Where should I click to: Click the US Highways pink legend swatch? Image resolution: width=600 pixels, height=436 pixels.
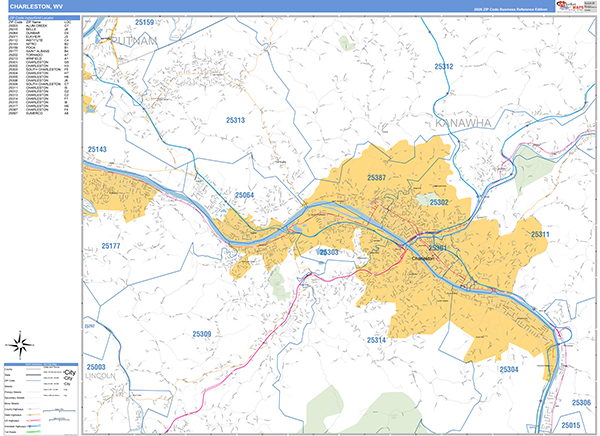(x=33, y=421)
